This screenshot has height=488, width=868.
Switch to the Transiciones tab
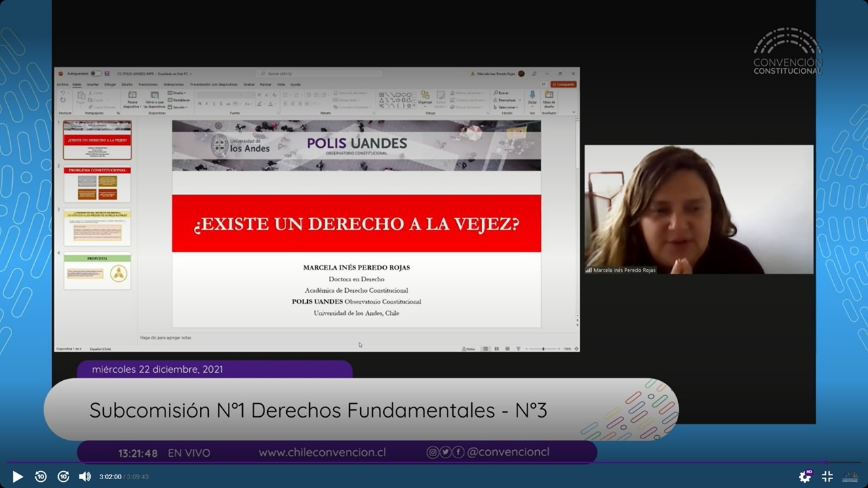(148, 85)
